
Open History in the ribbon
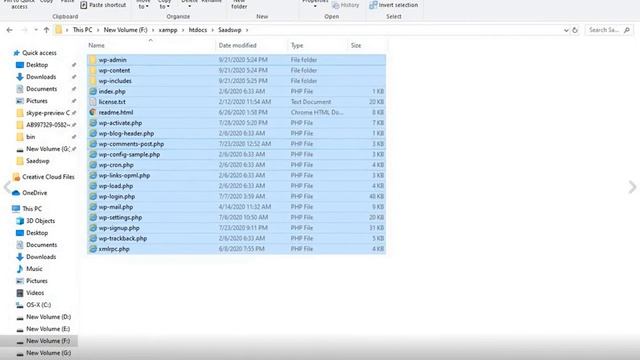345,5
